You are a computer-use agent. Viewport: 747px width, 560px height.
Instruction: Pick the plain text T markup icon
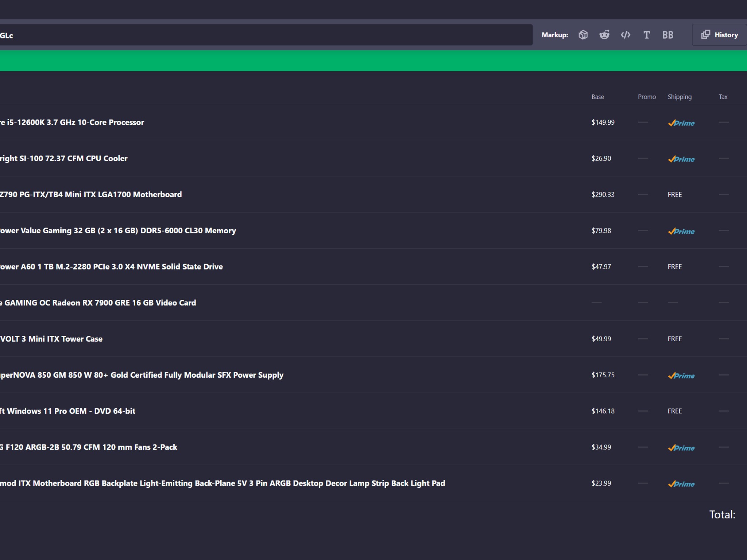(646, 35)
